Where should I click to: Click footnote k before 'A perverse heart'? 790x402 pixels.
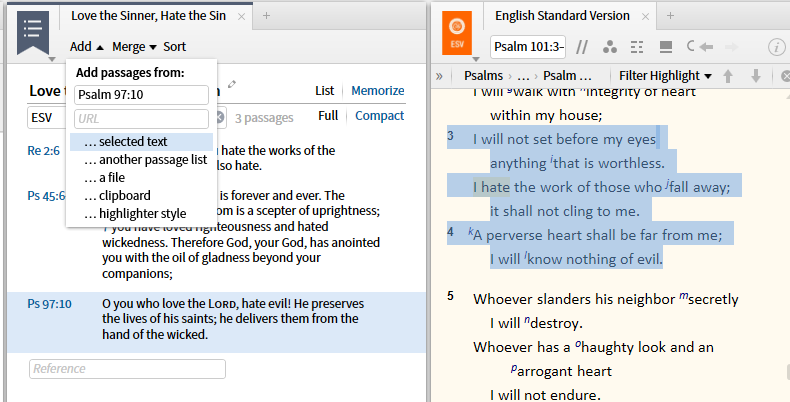[x=471, y=232]
